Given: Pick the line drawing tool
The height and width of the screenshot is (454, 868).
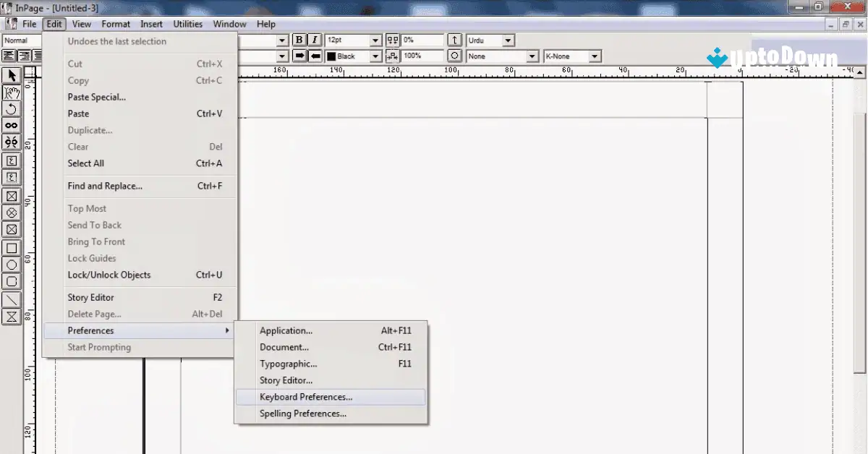Looking at the screenshot, I should [x=10, y=298].
